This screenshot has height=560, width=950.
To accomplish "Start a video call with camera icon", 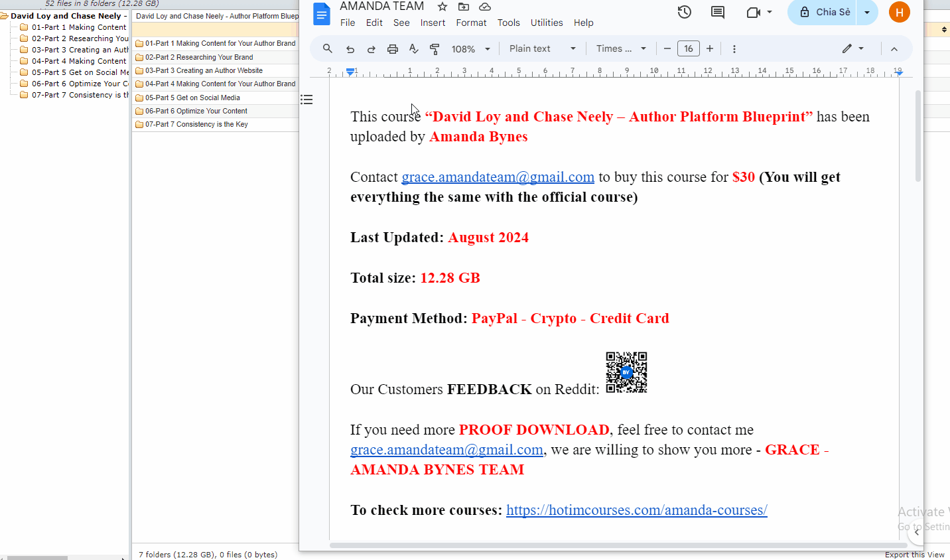I will tap(753, 12).
